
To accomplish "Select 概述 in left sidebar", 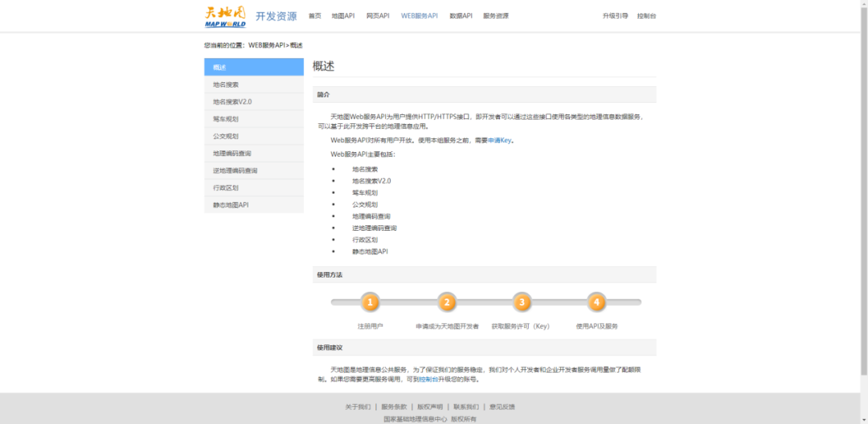I will coord(254,67).
